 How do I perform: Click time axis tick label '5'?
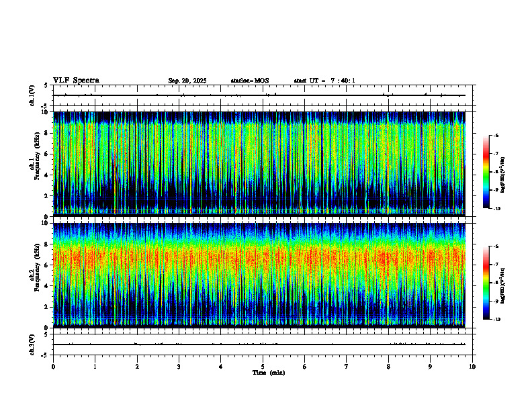(263, 367)
